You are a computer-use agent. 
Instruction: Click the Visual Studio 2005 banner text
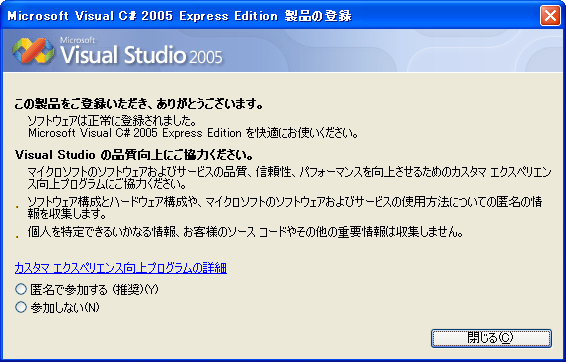(141, 54)
